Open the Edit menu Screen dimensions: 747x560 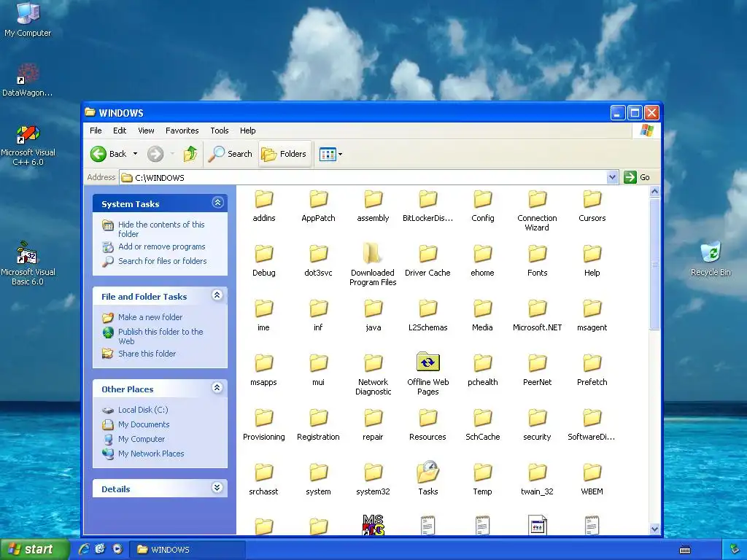120,131
